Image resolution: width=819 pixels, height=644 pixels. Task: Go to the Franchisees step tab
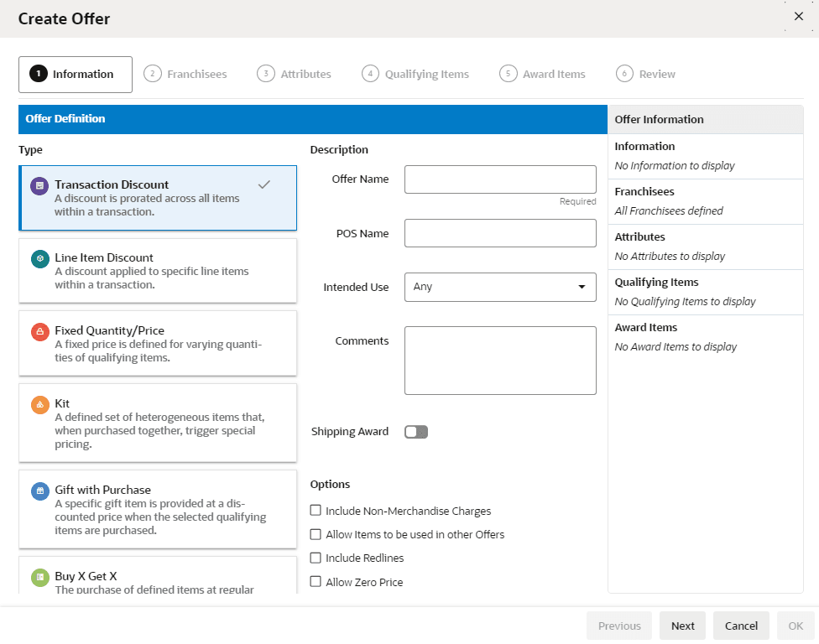point(185,74)
